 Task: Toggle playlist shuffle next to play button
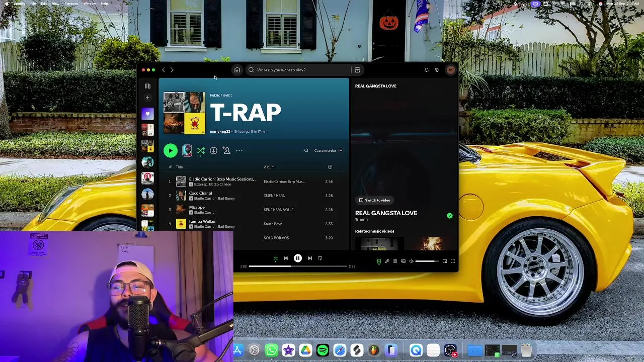point(200,150)
